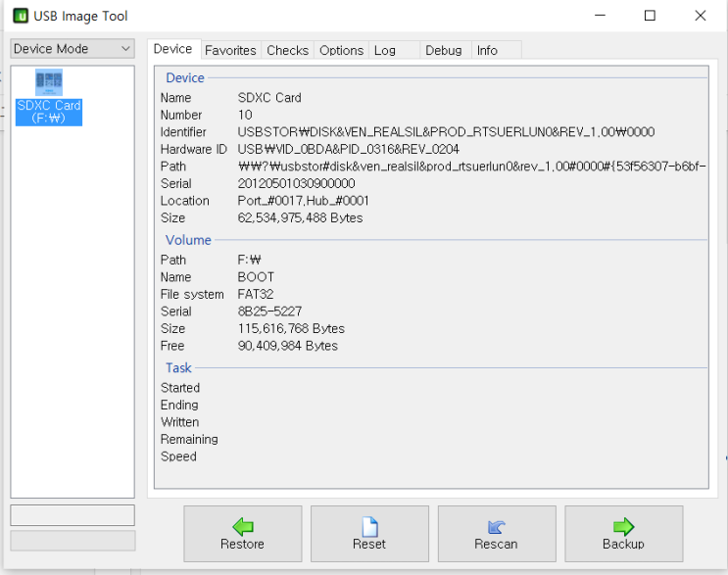
Task: Switch to the Device tab
Action: point(172,49)
